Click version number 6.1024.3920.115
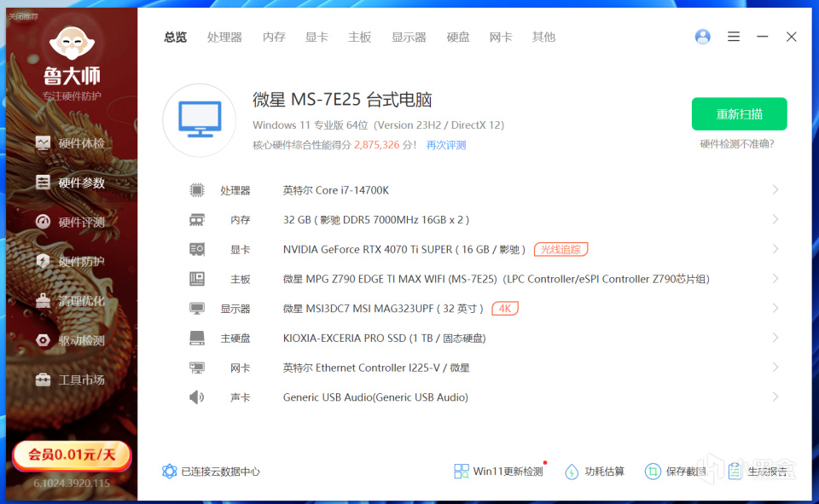The width and height of the screenshot is (819, 504). [72, 484]
